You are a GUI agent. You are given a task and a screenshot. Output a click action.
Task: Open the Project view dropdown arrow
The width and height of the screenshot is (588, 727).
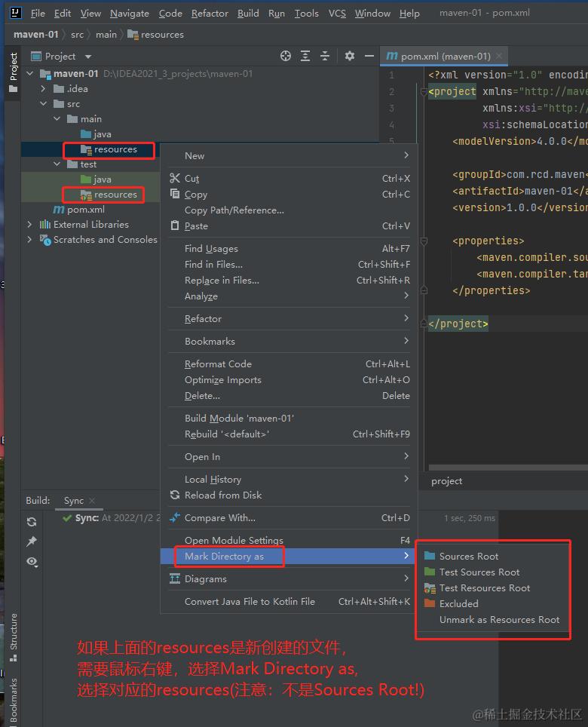pyautogui.click(x=88, y=57)
